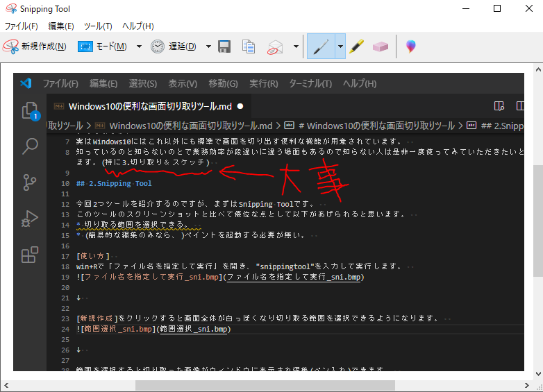
Task: Select the yellow Highlighter tool
Action: (x=357, y=46)
